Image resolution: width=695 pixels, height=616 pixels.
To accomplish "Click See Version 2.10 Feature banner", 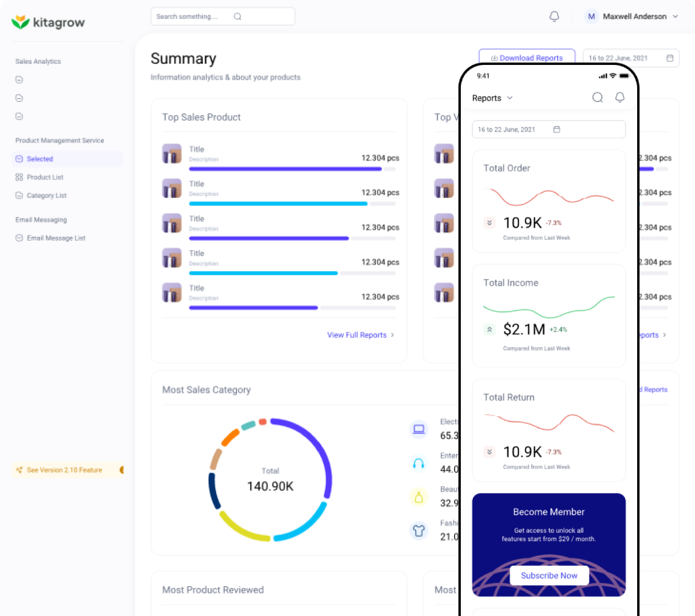I will (x=67, y=470).
